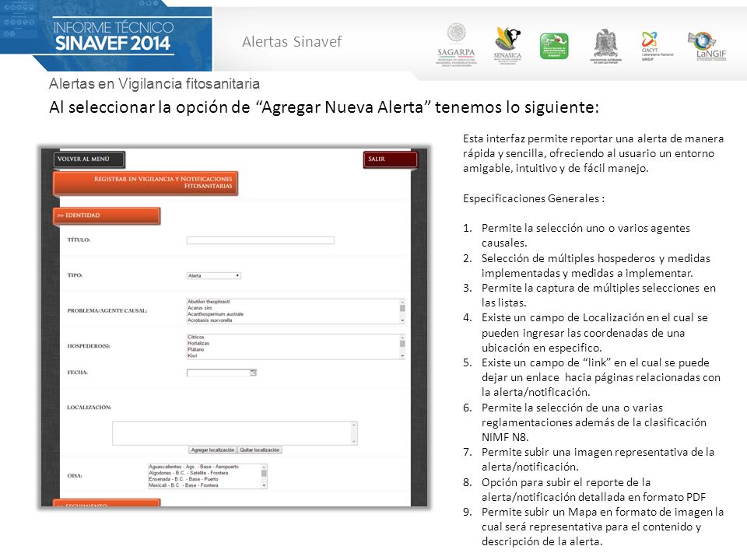Collapse the IDENTIDAD section header

[x=107, y=215]
